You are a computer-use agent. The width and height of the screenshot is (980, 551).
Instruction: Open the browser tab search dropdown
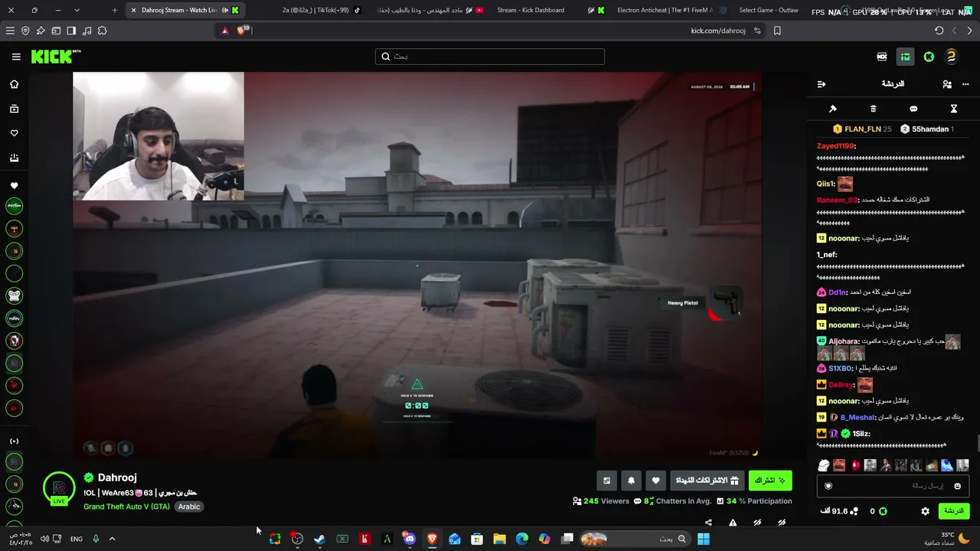pos(77,10)
